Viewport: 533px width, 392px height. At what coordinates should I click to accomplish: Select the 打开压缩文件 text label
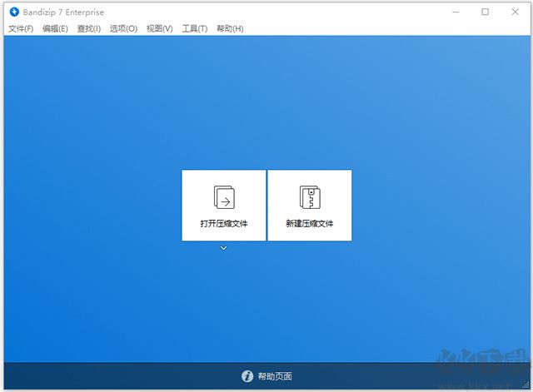[x=224, y=224]
